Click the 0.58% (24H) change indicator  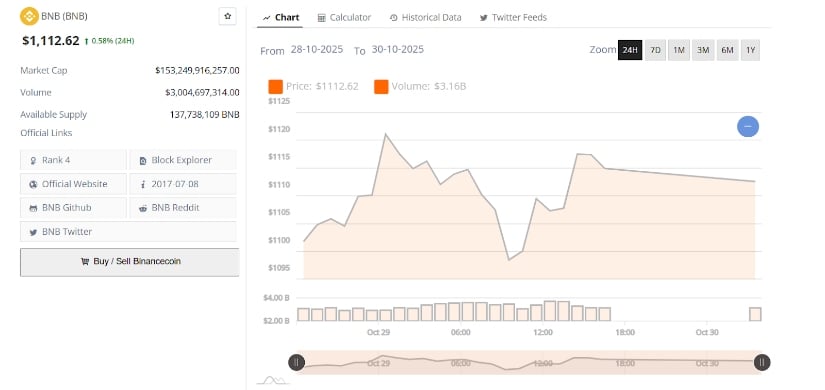[x=109, y=41]
